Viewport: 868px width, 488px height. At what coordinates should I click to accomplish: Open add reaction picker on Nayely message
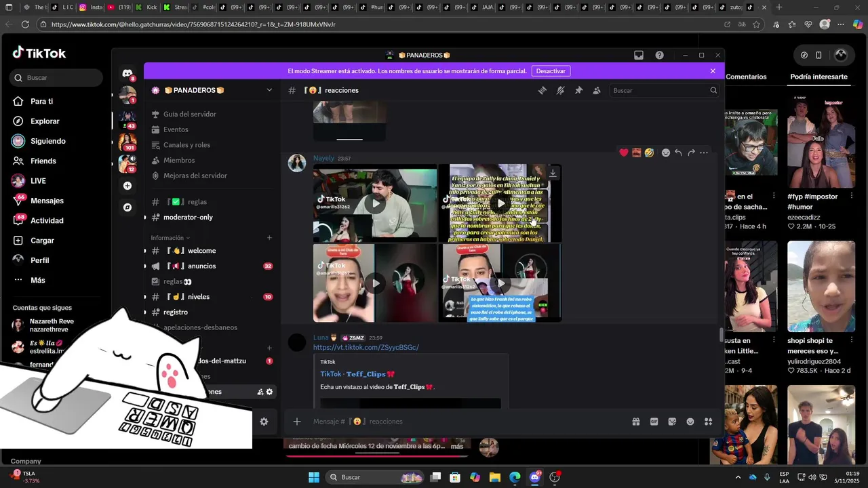tap(666, 152)
